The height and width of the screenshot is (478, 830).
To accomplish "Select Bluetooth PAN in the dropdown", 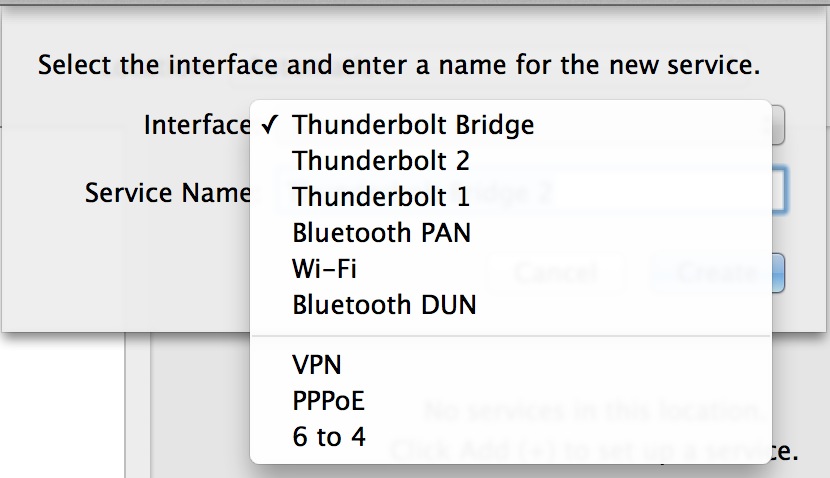I will click(381, 233).
